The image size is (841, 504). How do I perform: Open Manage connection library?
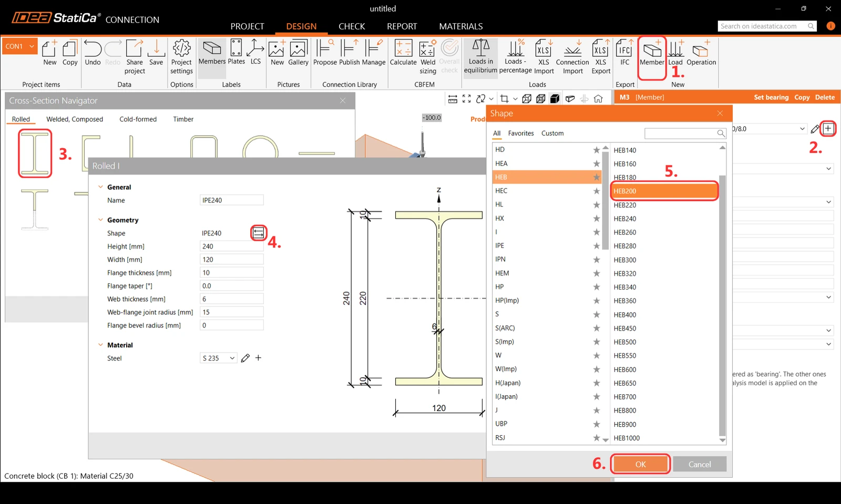click(x=374, y=53)
